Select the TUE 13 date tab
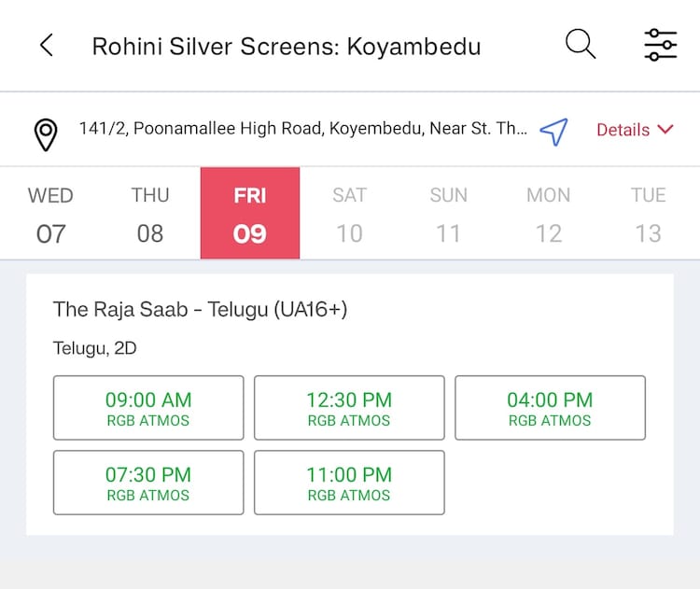 (x=648, y=214)
